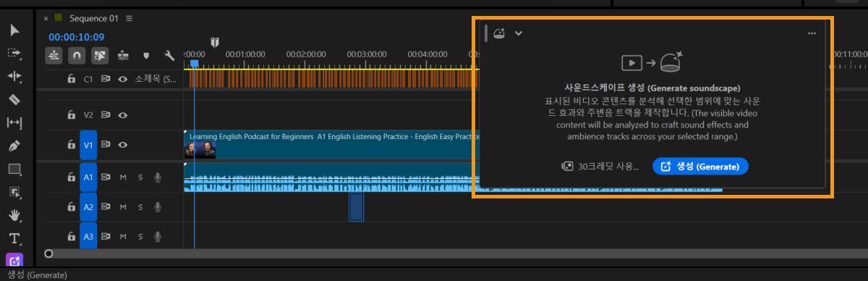868x281 pixels.
Task: Select the dashed-frame tool below Rectangle tool
Action: pyautogui.click(x=14, y=192)
